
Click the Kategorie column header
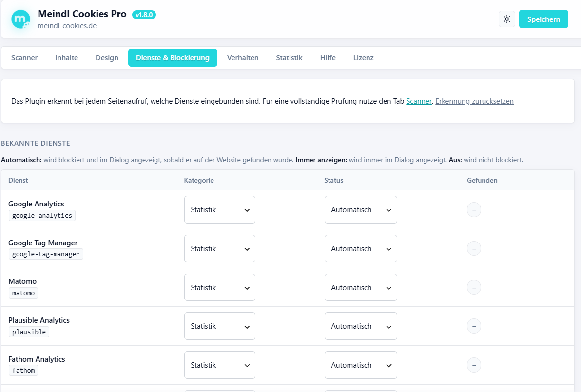[199, 180]
